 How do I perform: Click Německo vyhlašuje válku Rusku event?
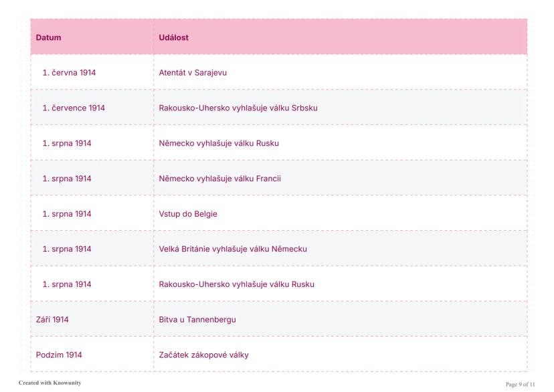[x=218, y=143]
